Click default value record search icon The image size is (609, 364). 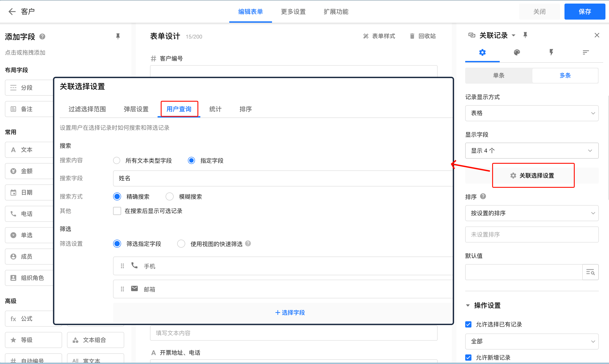[x=590, y=272]
